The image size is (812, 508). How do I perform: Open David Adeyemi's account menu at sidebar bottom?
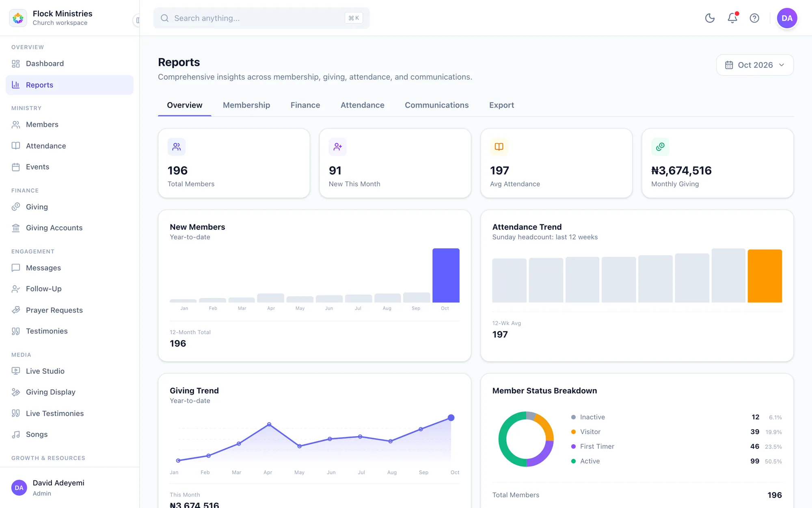(x=69, y=488)
